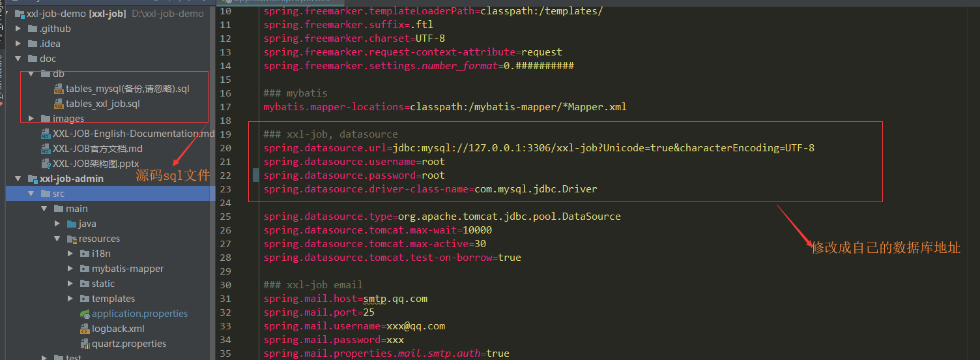
Task: Click the spring.mail.username=xxx@qq.com line
Action: tap(354, 326)
